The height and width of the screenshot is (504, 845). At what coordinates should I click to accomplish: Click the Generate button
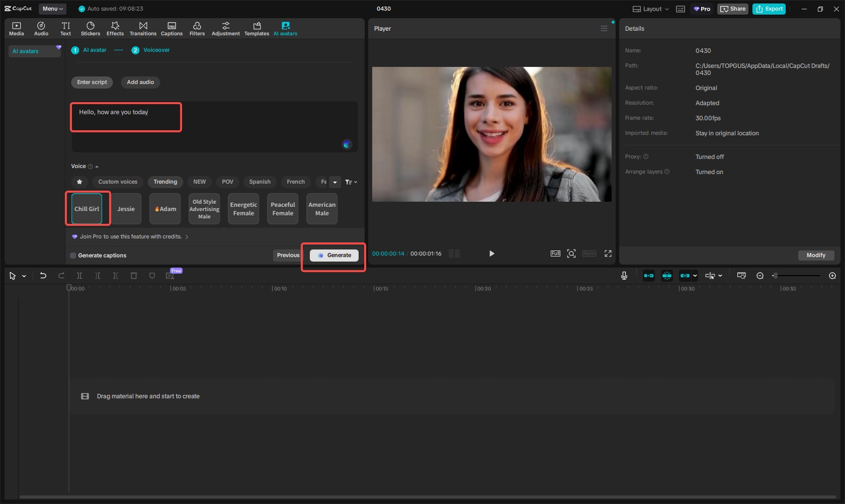334,256
